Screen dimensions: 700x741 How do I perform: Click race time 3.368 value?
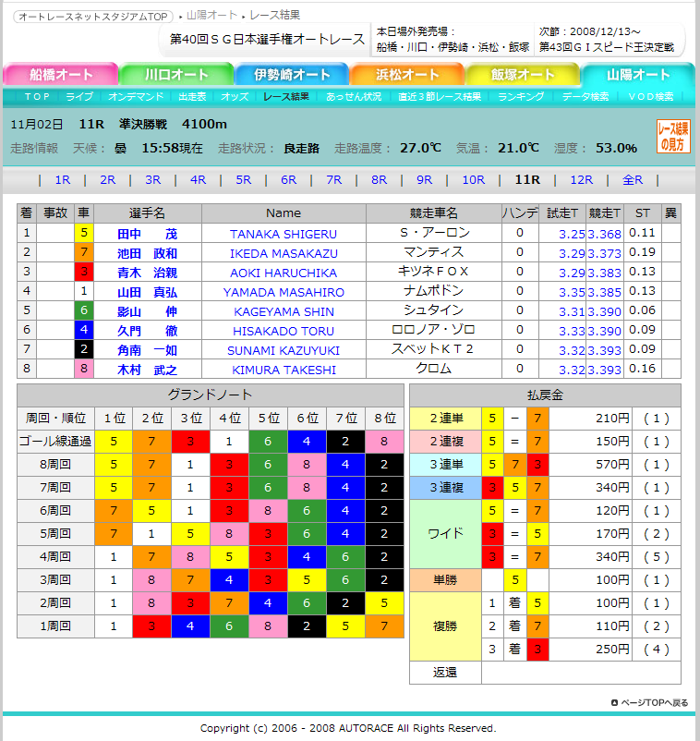click(604, 234)
